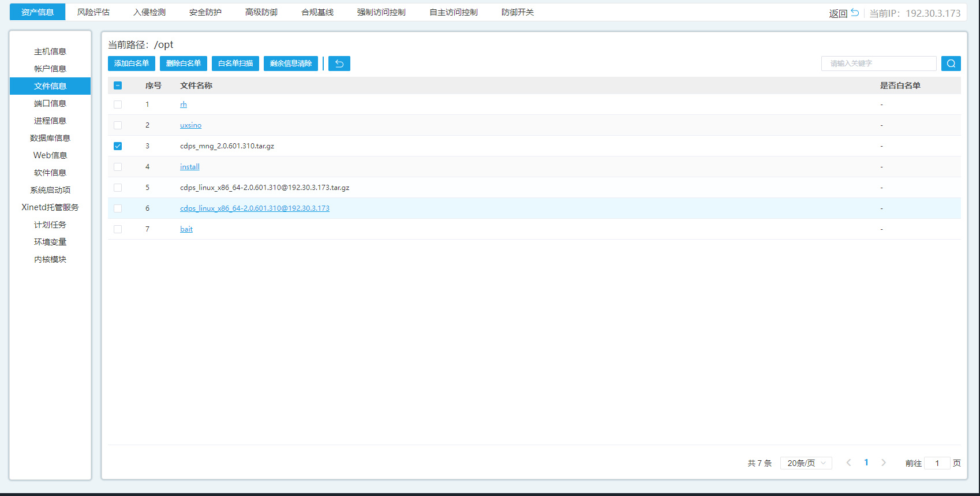Screen dimensions: 980x496
Task: Check the checkbox for the bait row
Action: coord(118,229)
